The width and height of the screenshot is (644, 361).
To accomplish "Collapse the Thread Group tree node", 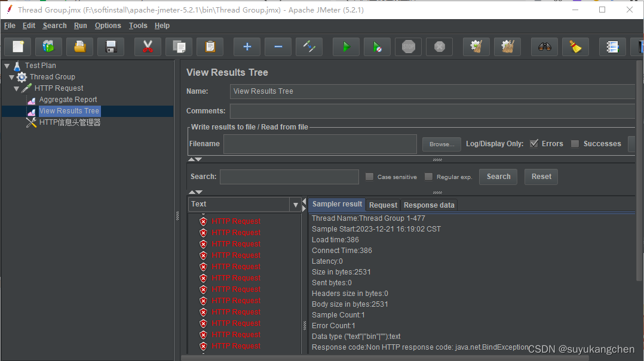I will [11, 77].
